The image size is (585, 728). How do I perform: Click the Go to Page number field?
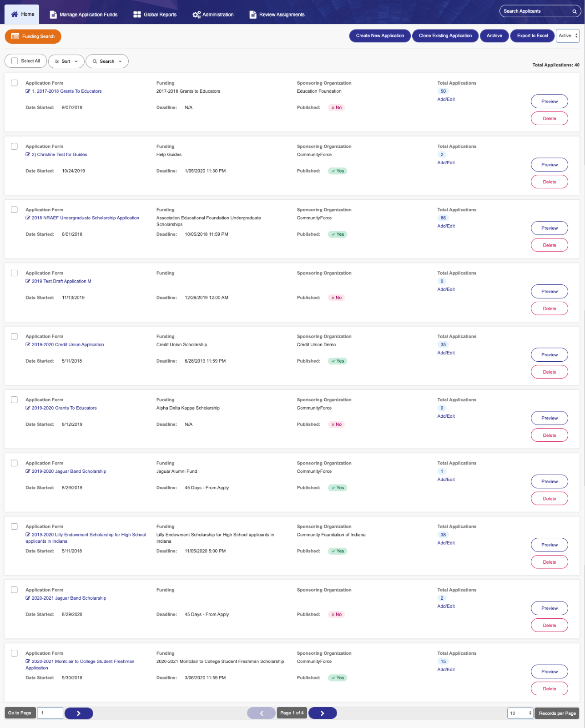click(50, 713)
